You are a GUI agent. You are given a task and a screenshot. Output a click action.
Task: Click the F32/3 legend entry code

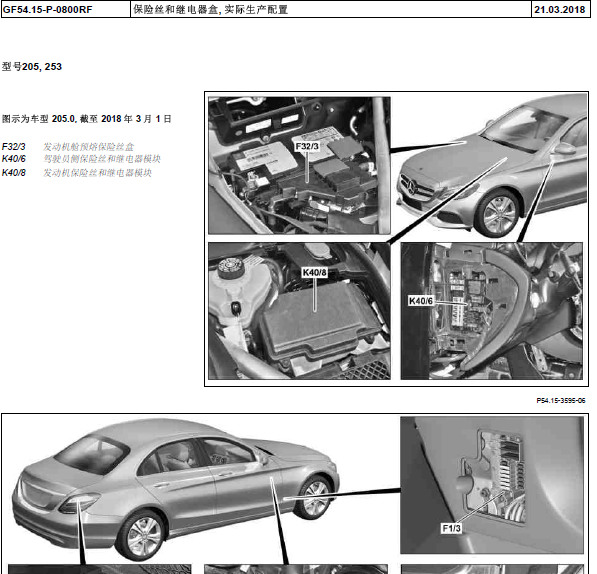(14, 147)
